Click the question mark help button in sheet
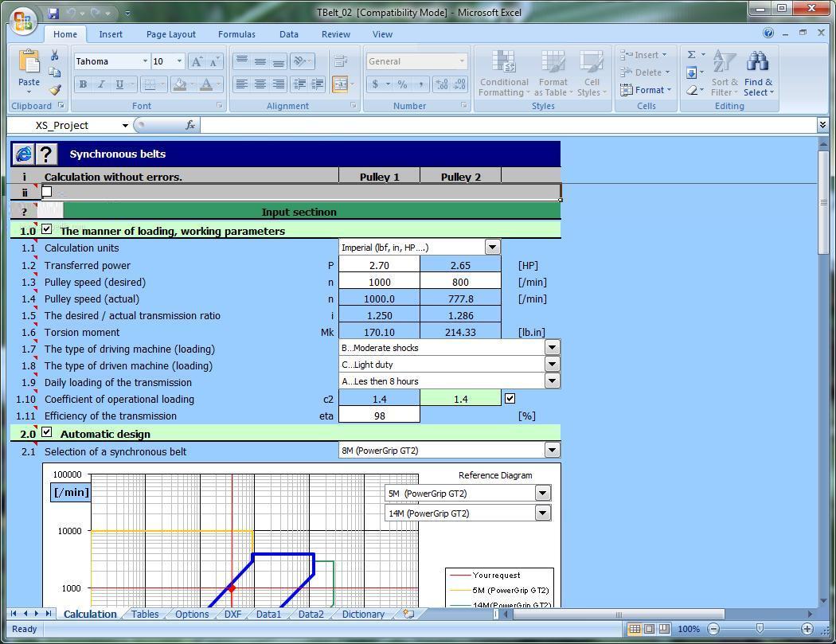Viewport: 836px width, 644px height. [x=46, y=154]
